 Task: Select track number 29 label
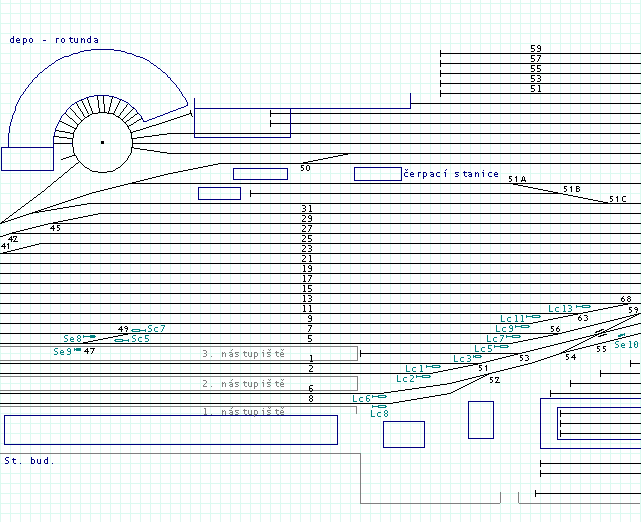click(x=307, y=218)
